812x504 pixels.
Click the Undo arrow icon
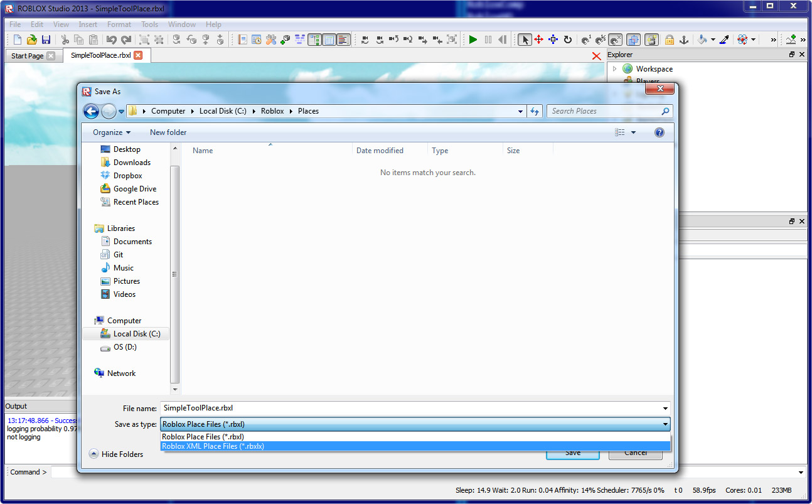111,40
